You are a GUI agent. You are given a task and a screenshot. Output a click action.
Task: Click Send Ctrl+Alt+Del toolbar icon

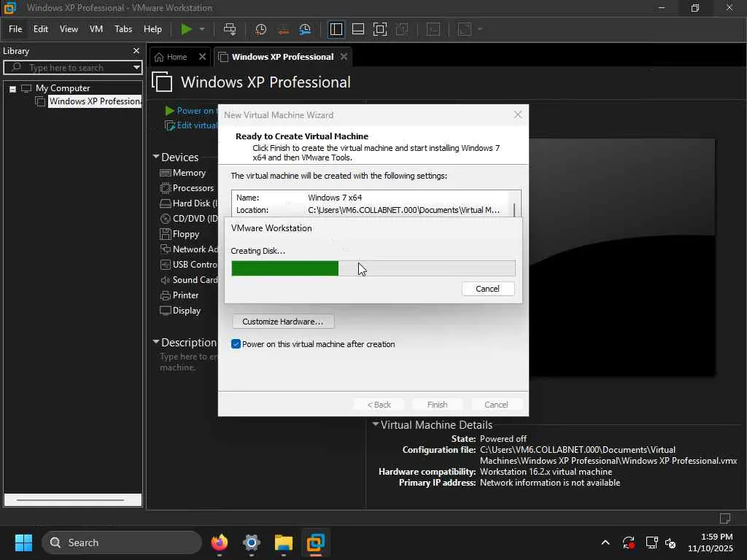click(230, 29)
